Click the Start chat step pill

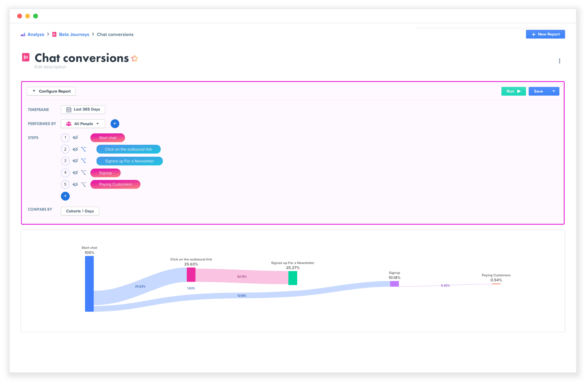tap(108, 138)
